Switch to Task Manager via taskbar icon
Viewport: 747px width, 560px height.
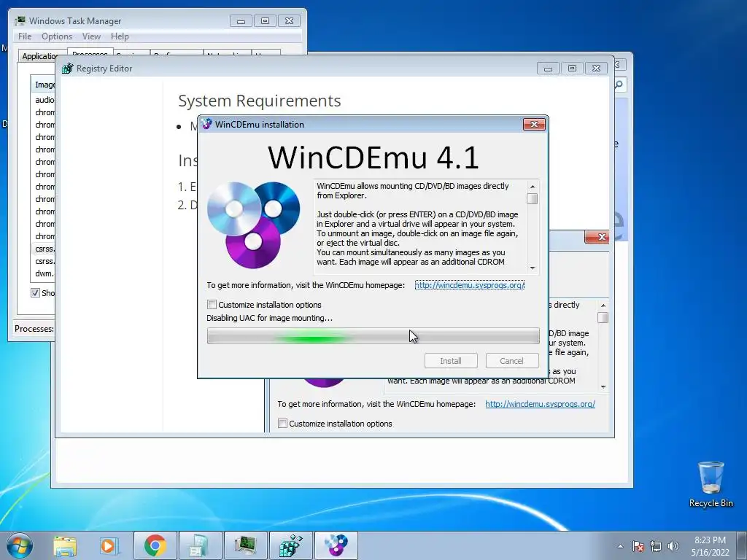[245, 545]
